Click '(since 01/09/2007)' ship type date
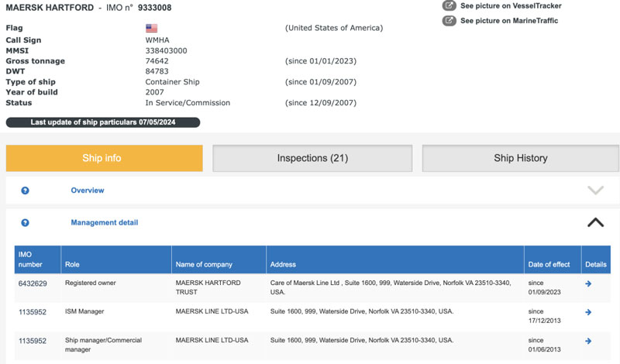 click(321, 82)
